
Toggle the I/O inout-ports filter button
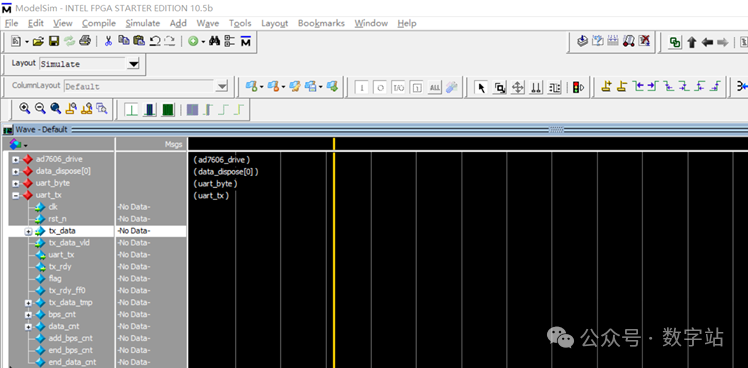click(398, 88)
